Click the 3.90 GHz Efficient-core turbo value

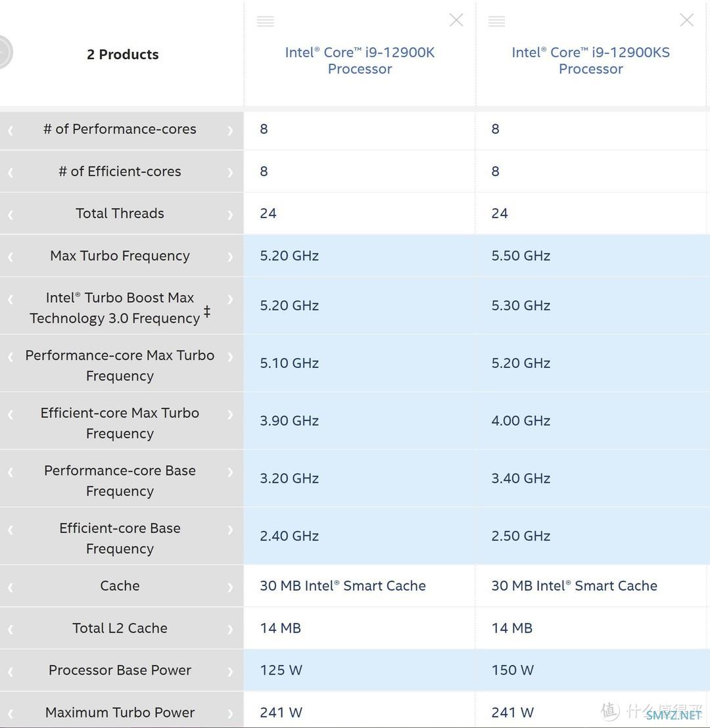click(x=289, y=421)
